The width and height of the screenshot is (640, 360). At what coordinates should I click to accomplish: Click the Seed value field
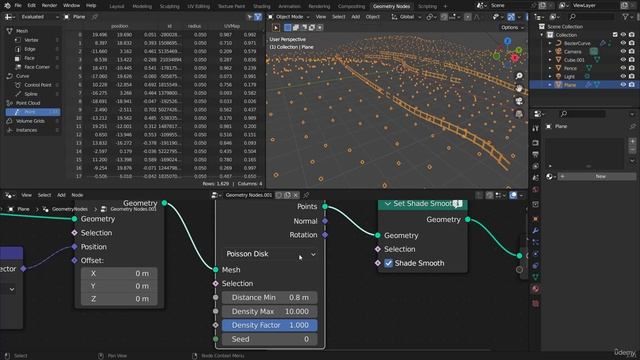click(270, 339)
